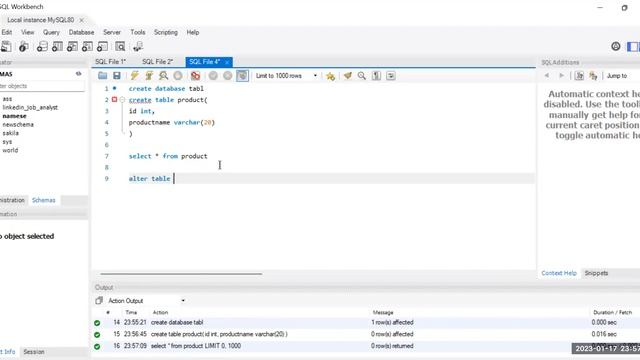Select the world schema
640x360 pixels.
pos(10,150)
